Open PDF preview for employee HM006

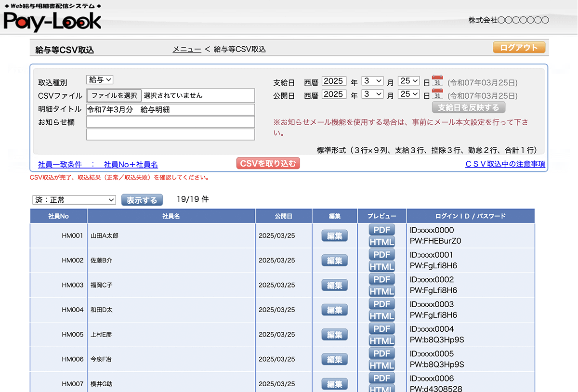[381, 353]
